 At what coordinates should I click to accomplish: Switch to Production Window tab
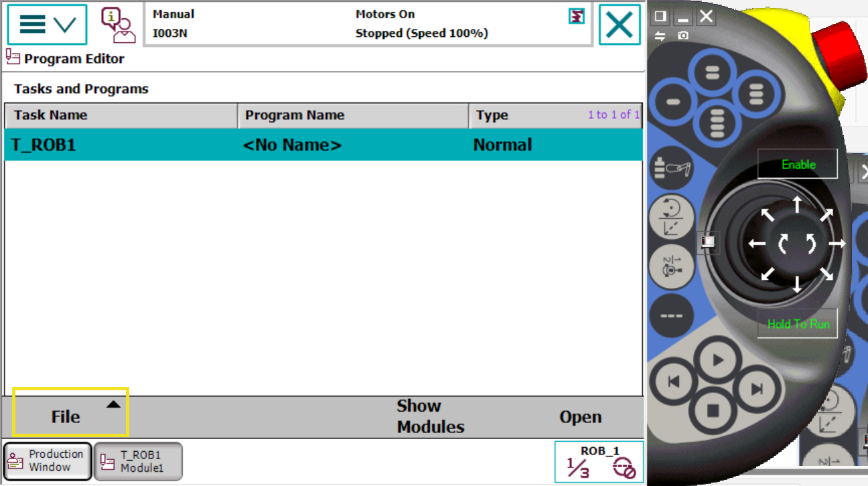(48, 461)
